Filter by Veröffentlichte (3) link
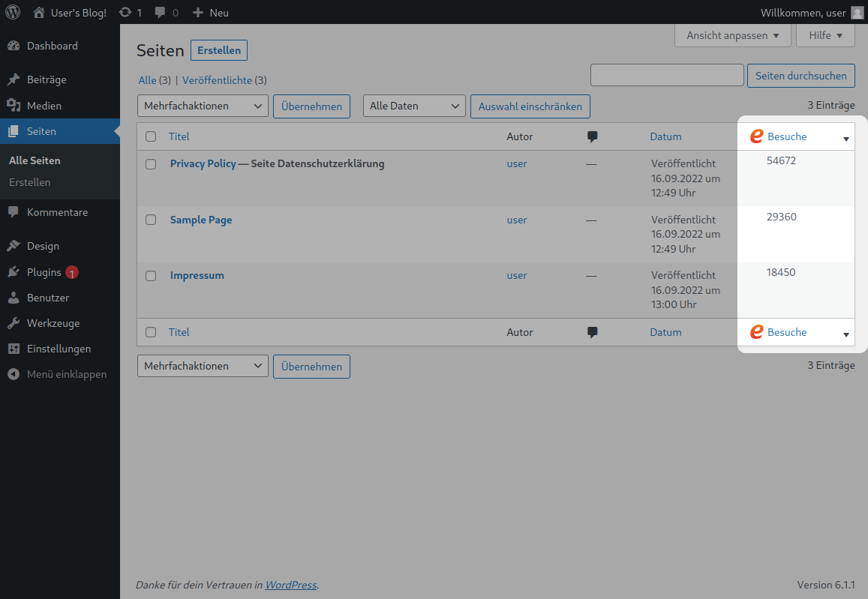 [x=224, y=80]
